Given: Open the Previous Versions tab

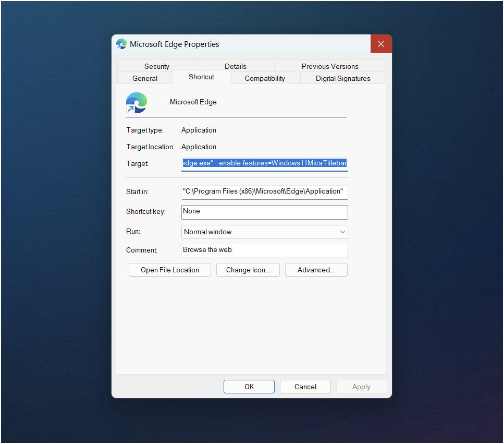Looking at the screenshot, I should tap(330, 66).
